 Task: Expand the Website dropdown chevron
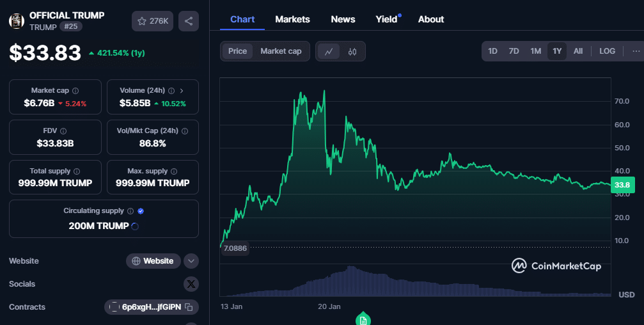191,261
